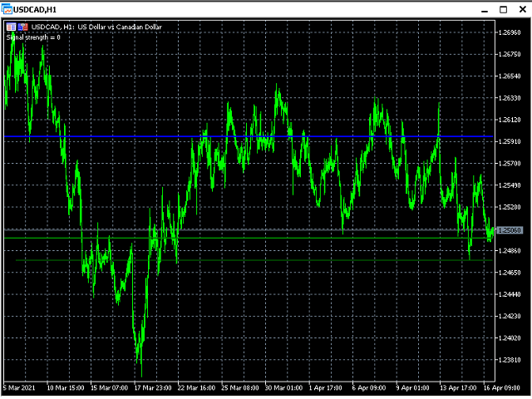Image resolution: width=532 pixels, height=399 pixels.
Task: Click the 'Signal strength = 0' indicator label
Action: coord(33,37)
